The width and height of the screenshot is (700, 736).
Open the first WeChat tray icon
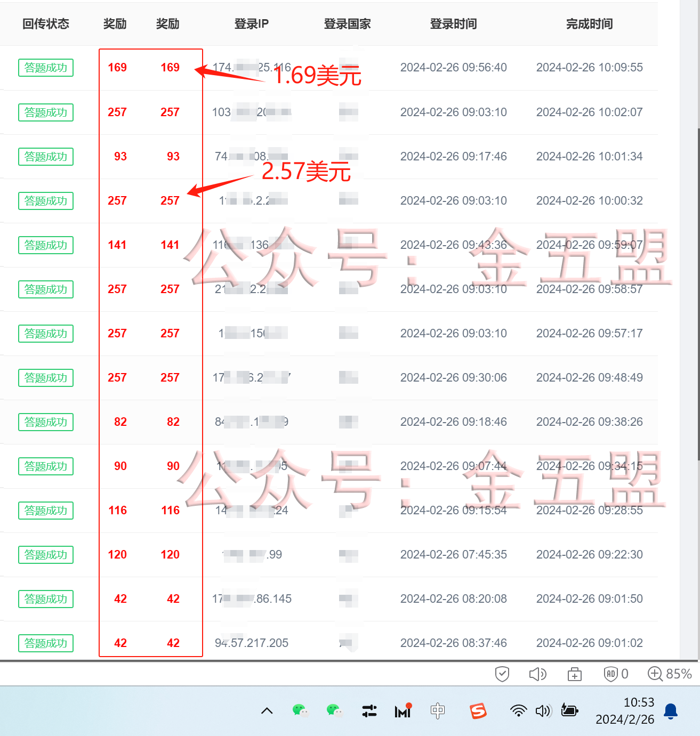(301, 710)
